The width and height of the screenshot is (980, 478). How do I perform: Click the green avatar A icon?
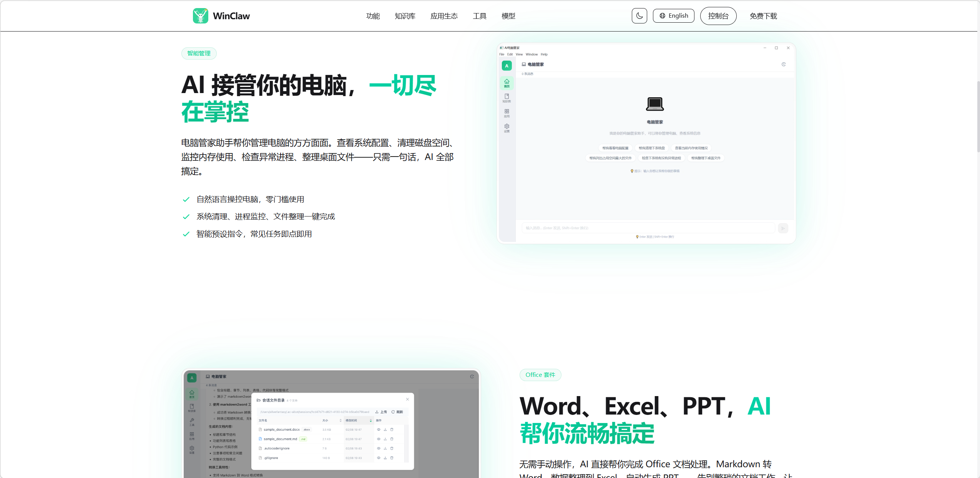click(507, 66)
